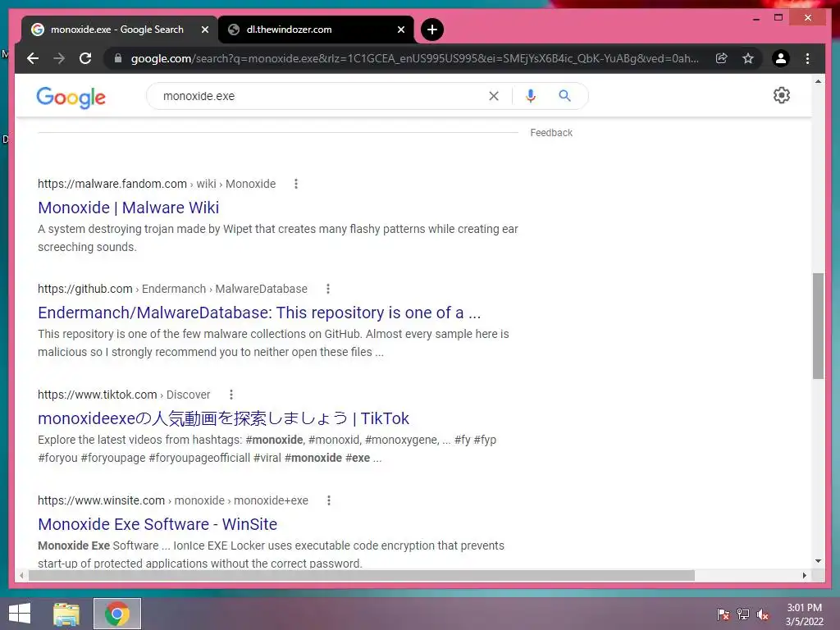The height and width of the screenshot is (630, 840).
Task: Open the Endermanch/MalwareDatabase result
Action: (x=259, y=313)
